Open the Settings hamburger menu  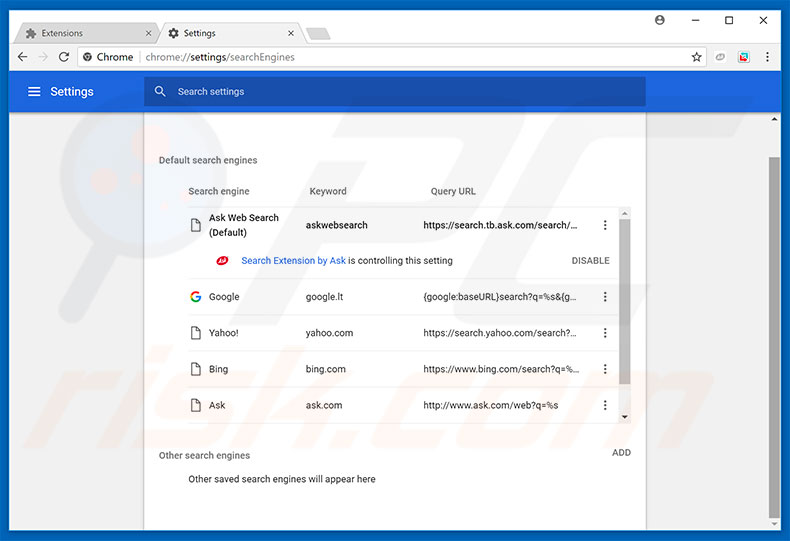point(34,92)
